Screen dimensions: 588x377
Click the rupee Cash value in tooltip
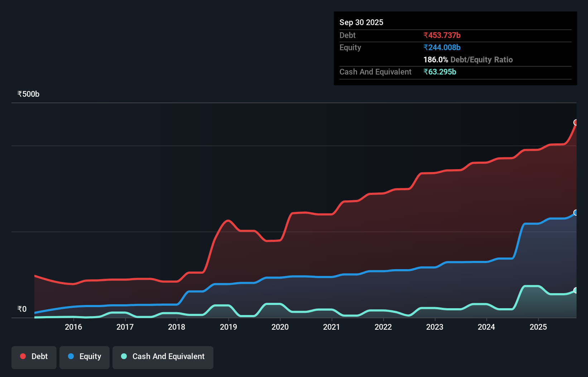click(x=439, y=72)
